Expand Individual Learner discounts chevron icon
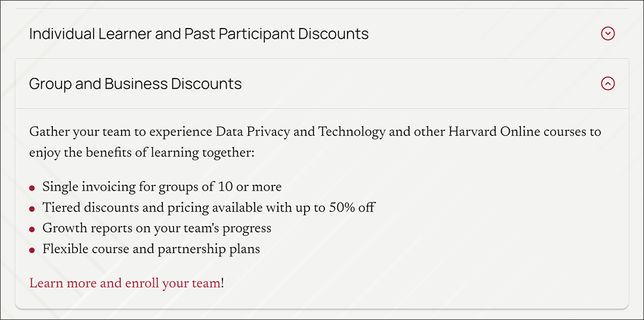Screen dimensions: 644x320 (x=608, y=33)
